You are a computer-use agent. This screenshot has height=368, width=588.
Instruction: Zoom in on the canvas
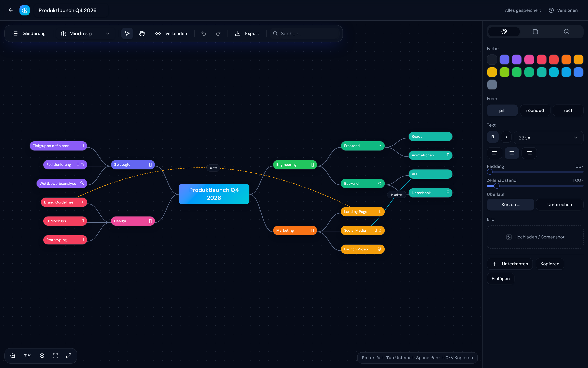pyautogui.click(x=42, y=356)
